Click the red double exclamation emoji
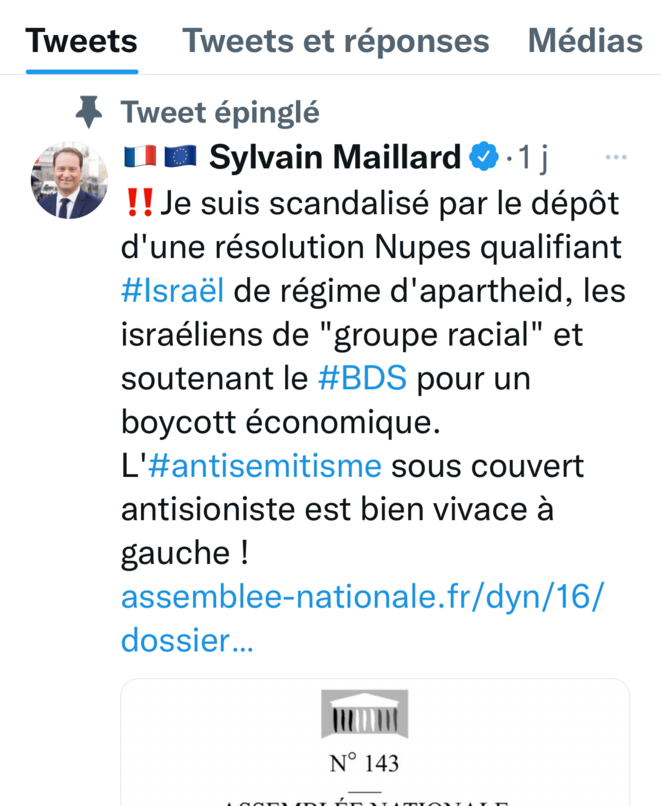Viewport: 661px width, 806px height. tap(141, 202)
